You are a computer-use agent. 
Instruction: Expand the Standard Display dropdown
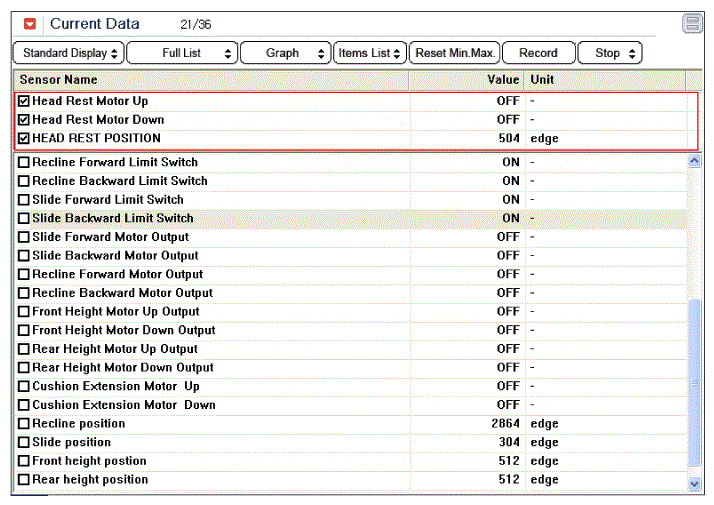click(x=69, y=53)
